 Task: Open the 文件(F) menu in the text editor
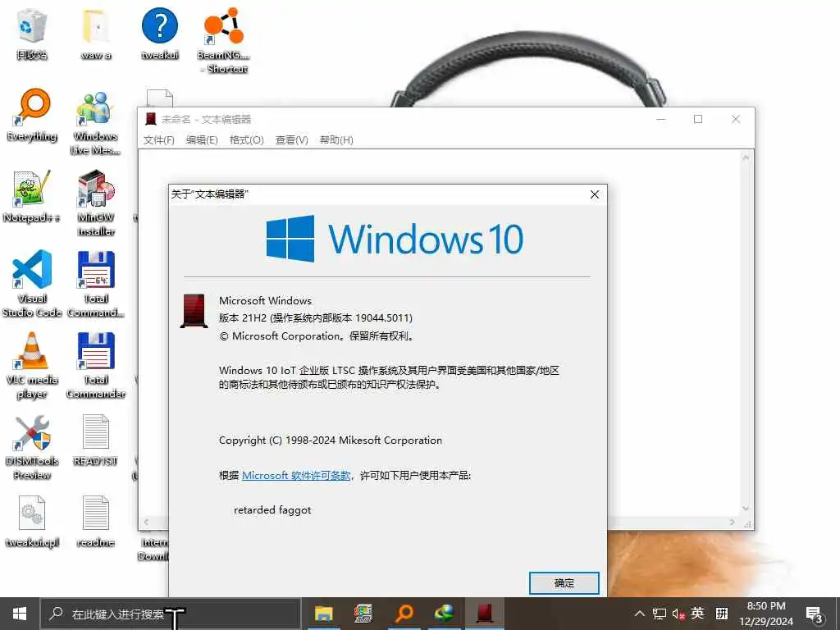(x=158, y=139)
